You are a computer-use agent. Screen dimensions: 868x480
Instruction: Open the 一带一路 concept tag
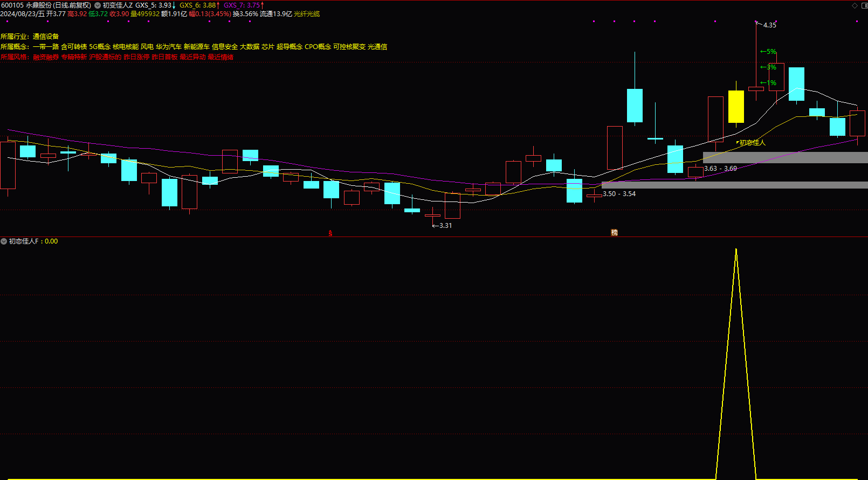coord(46,47)
